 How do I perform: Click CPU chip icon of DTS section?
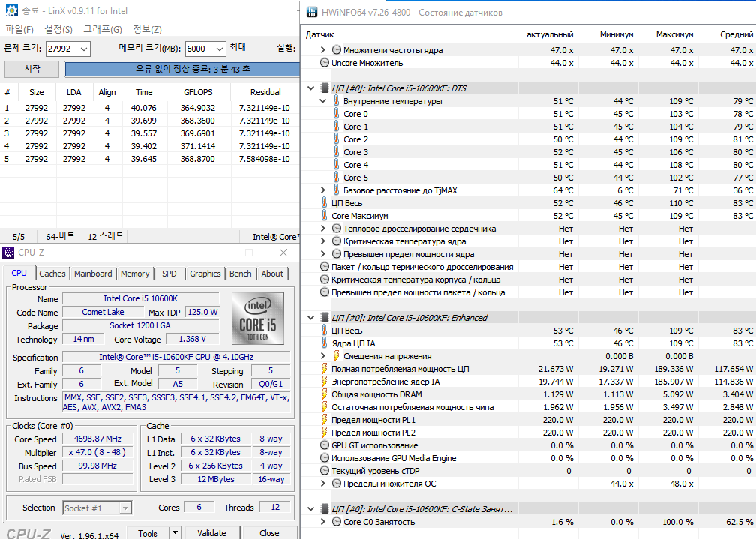324,88
